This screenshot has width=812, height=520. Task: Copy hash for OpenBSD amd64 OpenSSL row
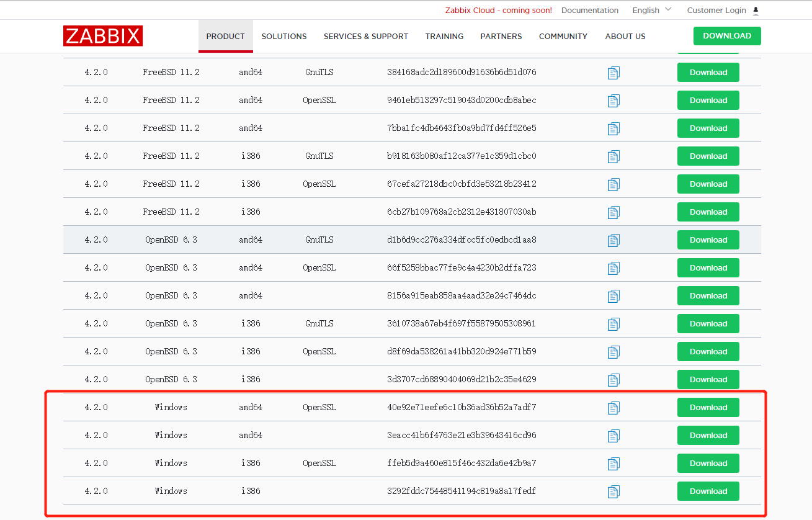click(613, 268)
